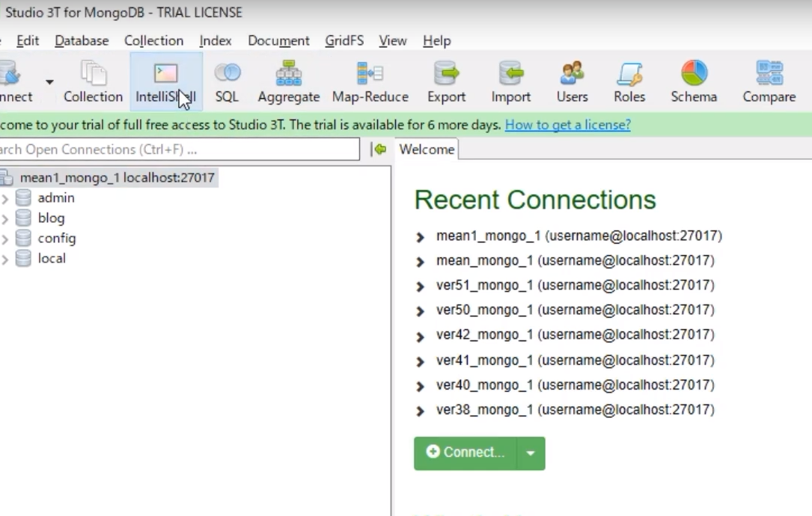Click chevron beside ver51_mongo_1 recent connection
Viewport: 812px width, 516px height.
(420, 286)
